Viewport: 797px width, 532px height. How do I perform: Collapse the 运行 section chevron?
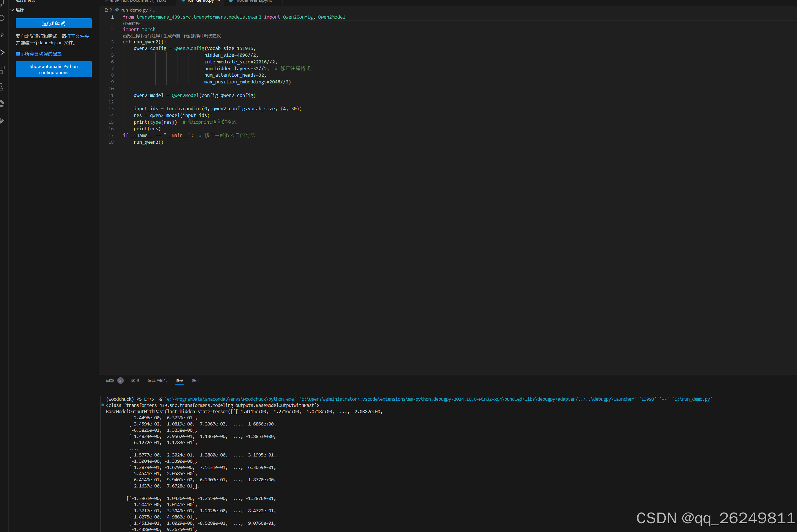(x=12, y=10)
